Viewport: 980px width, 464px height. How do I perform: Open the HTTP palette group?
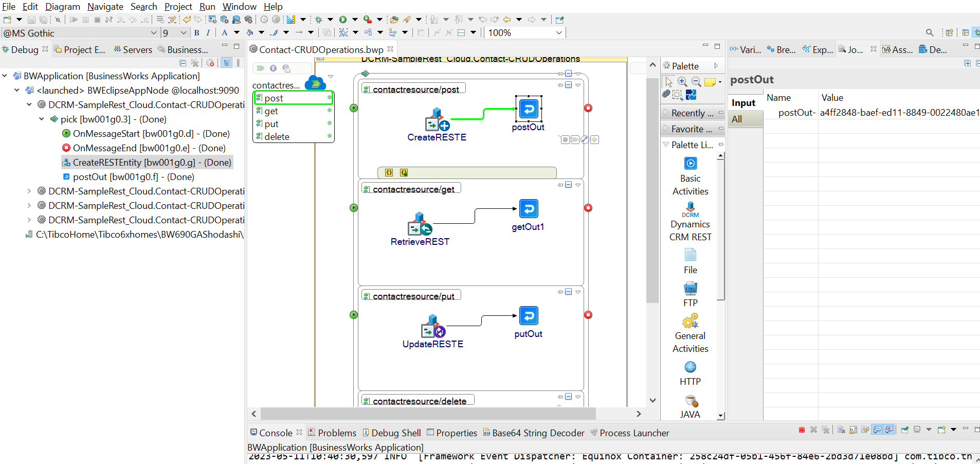click(690, 373)
